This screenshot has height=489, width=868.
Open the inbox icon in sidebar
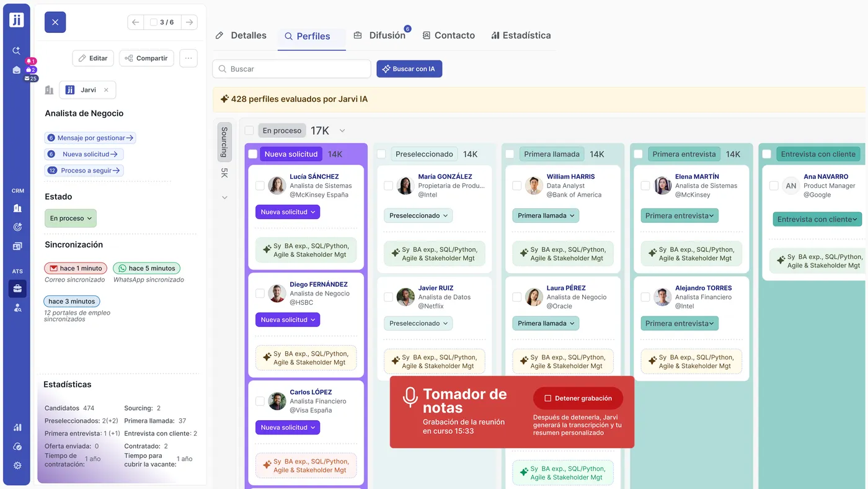point(17,70)
